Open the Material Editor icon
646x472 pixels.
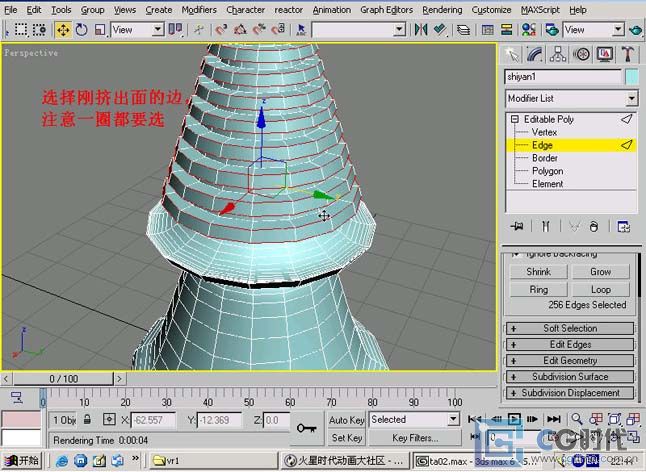(x=529, y=30)
